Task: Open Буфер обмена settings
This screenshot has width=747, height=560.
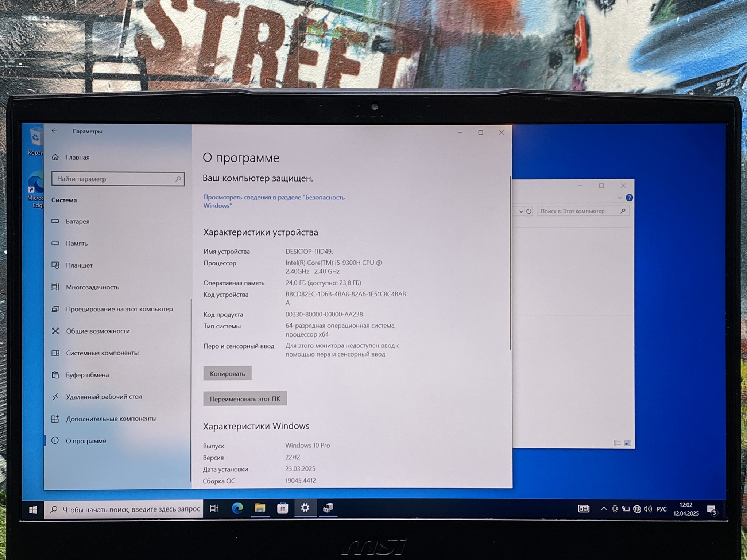Action: pyautogui.click(x=87, y=375)
